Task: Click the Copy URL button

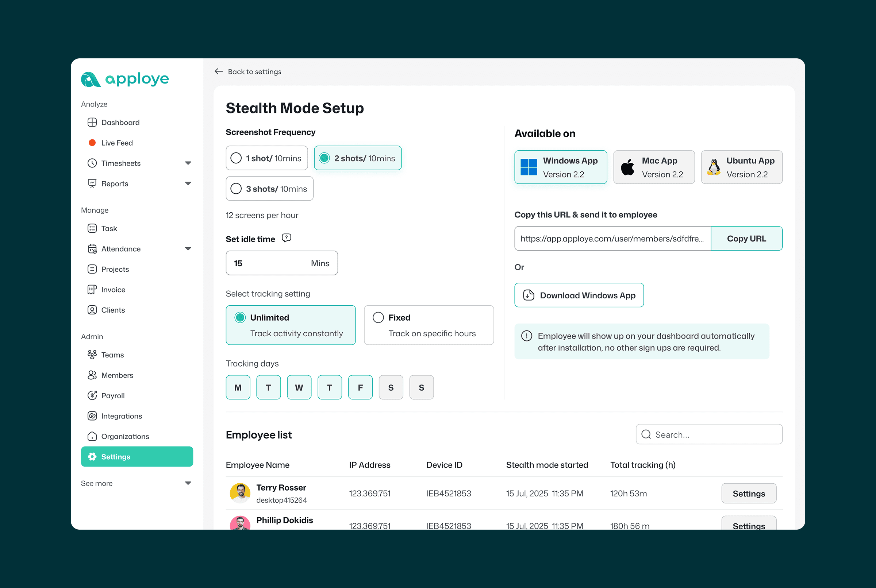Action: 746,239
